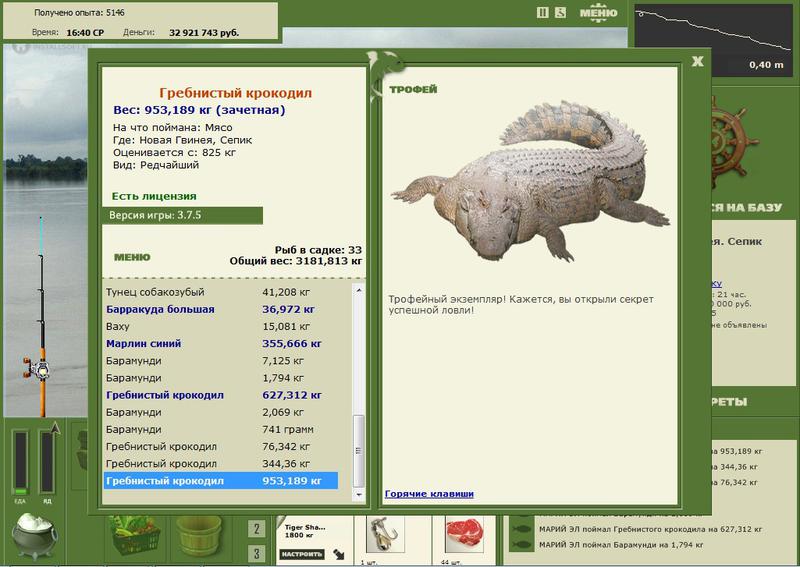Screen dimensions: 800x567
Task: Click the Версия игры: 3.7.5 bar
Action: [x=183, y=215]
